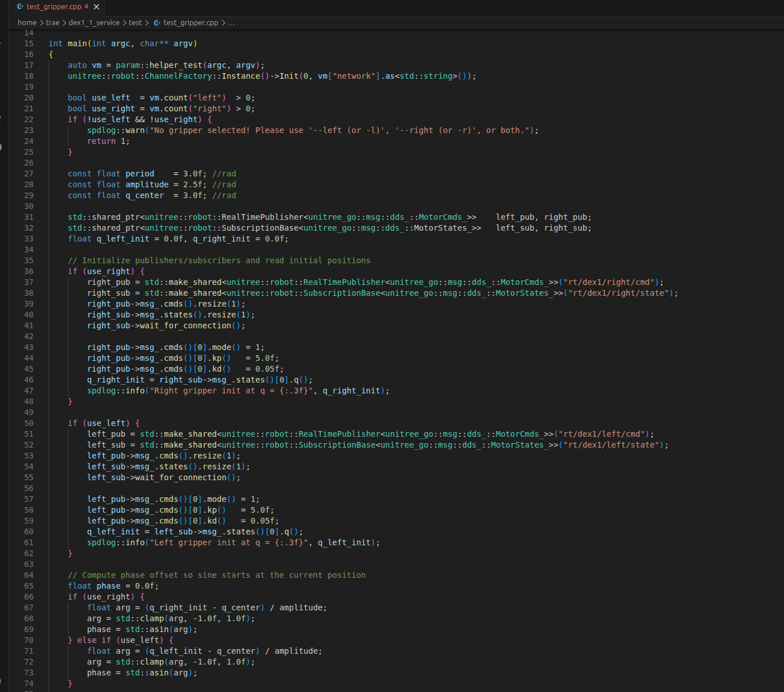
Task: Expand the breadcrumb ellipsis symbol list
Action: 231,23
